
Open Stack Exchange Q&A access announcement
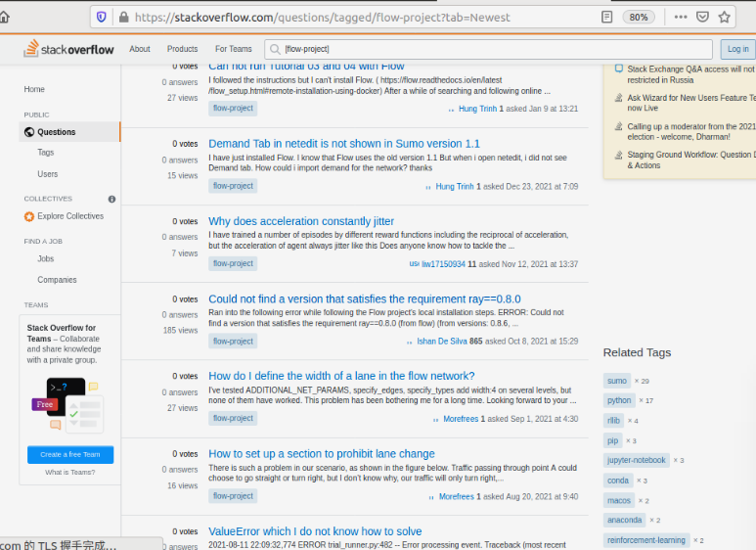point(690,74)
